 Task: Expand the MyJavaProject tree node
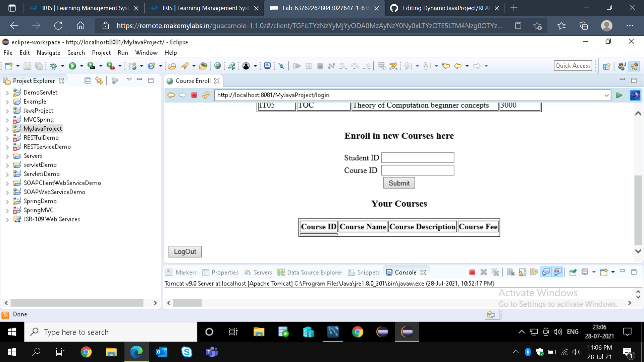7,128
